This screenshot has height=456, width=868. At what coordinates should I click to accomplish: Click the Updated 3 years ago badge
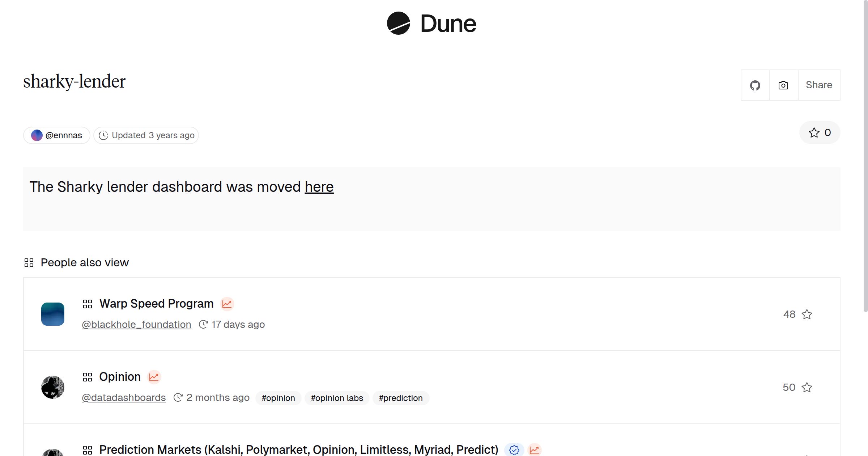[x=146, y=135]
